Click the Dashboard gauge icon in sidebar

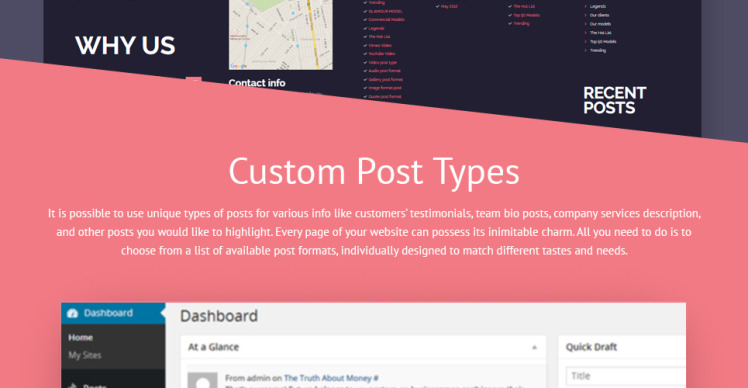(73, 313)
